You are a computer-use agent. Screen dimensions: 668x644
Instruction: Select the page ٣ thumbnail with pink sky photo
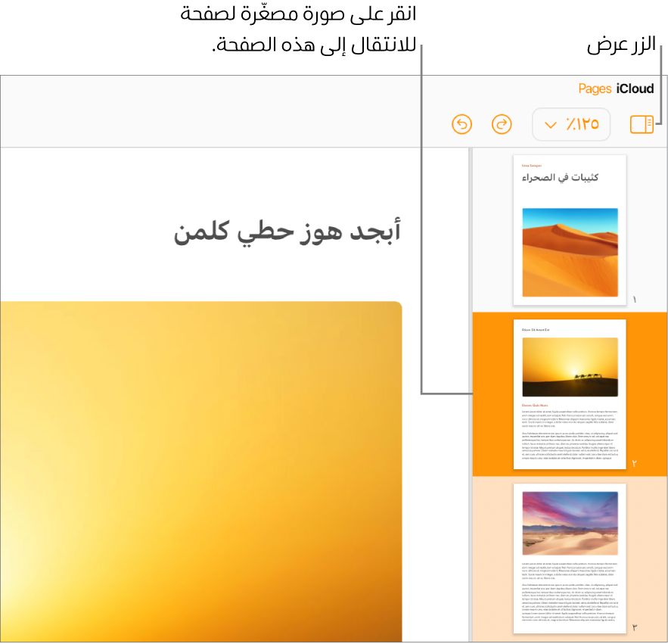click(x=570, y=559)
